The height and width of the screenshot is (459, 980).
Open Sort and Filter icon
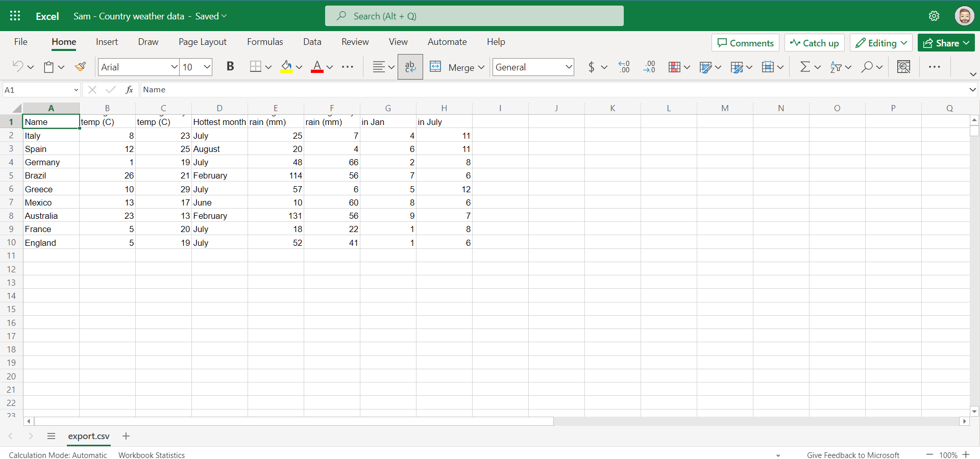click(x=836, y=67)
